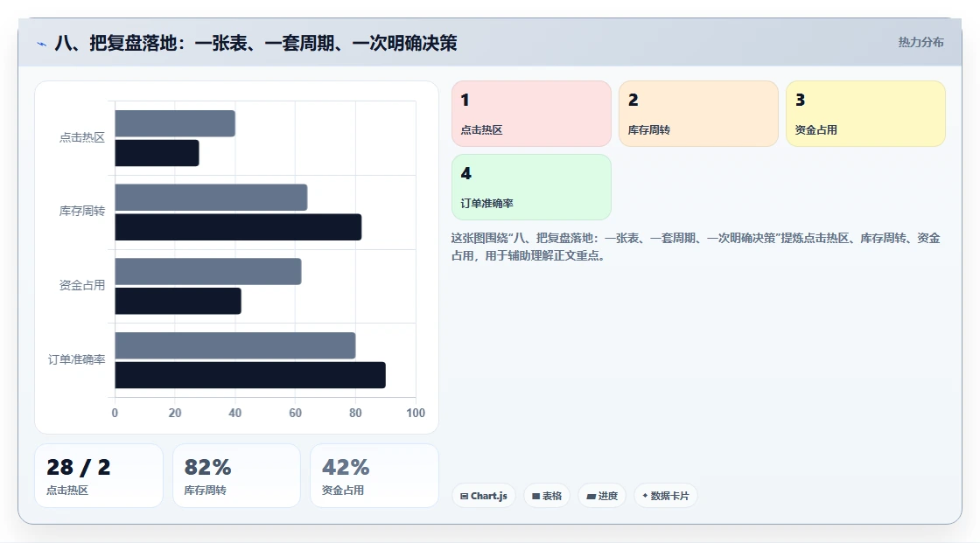Click the description paragraph starting 这张图围绕
This screenshot has height=543, width=980.
696,247
